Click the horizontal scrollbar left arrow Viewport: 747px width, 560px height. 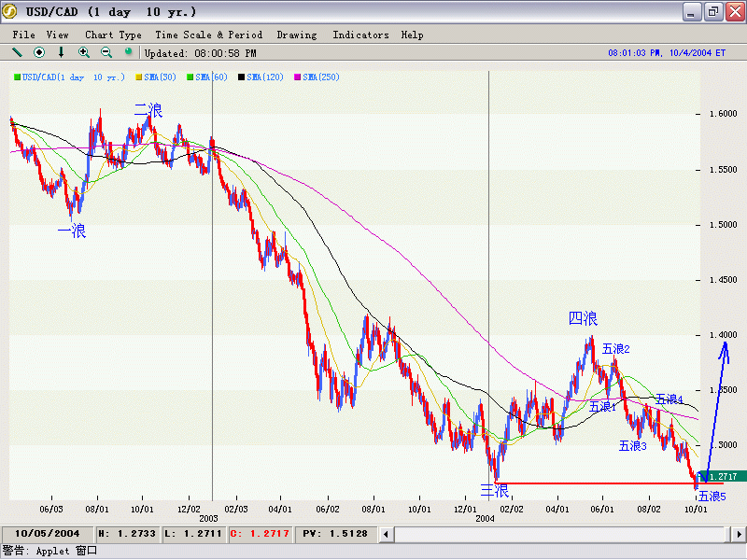(402, 534)
